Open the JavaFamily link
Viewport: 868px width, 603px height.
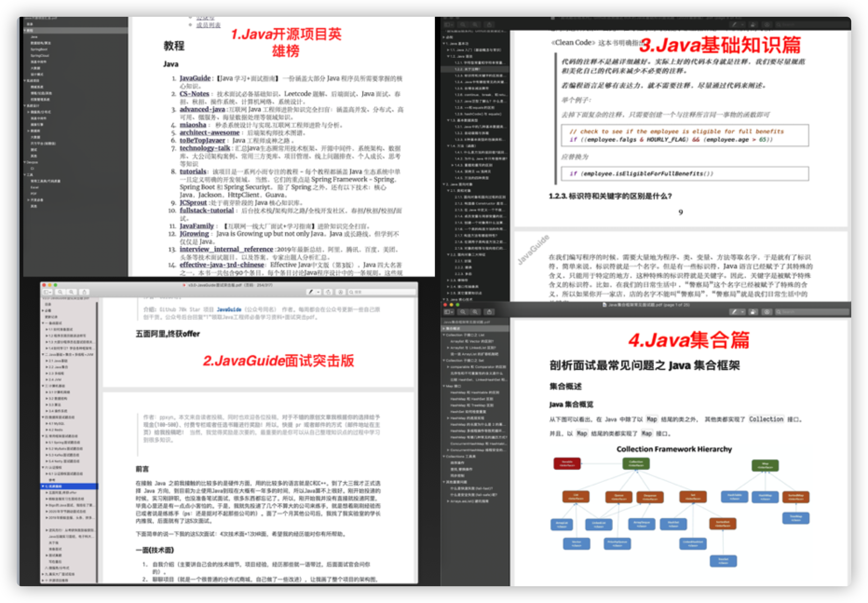click(197, 226)
